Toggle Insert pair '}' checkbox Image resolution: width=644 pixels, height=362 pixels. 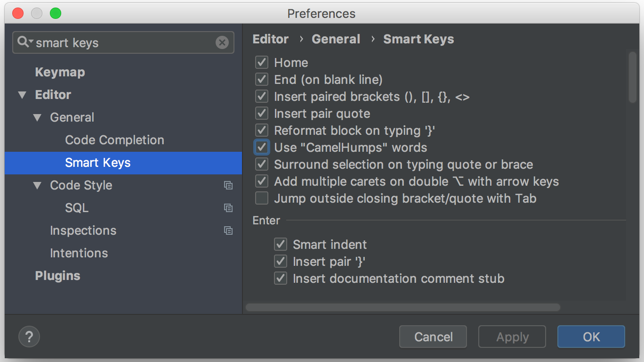coord(281,262)
